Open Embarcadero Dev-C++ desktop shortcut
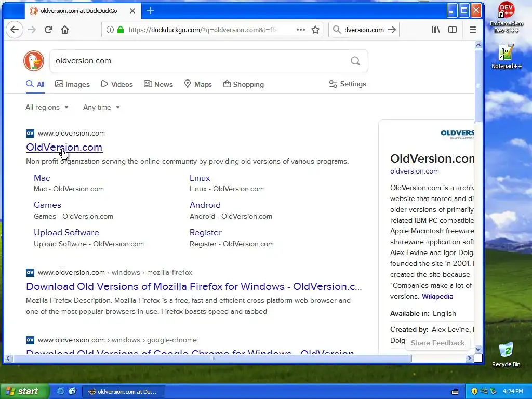Image resolution: width=532 pixels, height=399 pixels. pyautogui.click(x=506, y=17)
